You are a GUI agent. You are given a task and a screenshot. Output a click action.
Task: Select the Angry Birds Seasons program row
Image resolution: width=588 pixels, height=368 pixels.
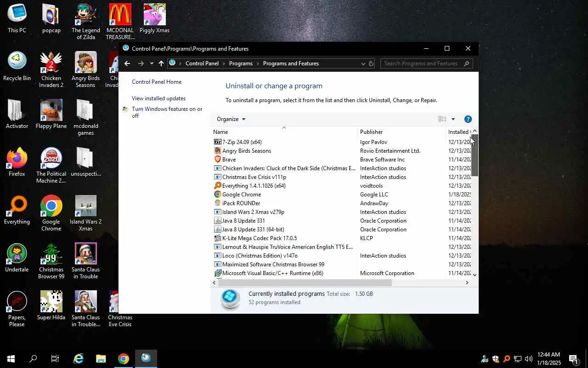341,151
